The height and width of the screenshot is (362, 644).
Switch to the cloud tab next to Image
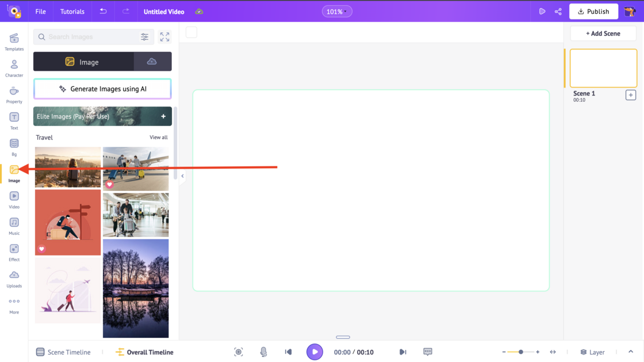coord(152,61)
